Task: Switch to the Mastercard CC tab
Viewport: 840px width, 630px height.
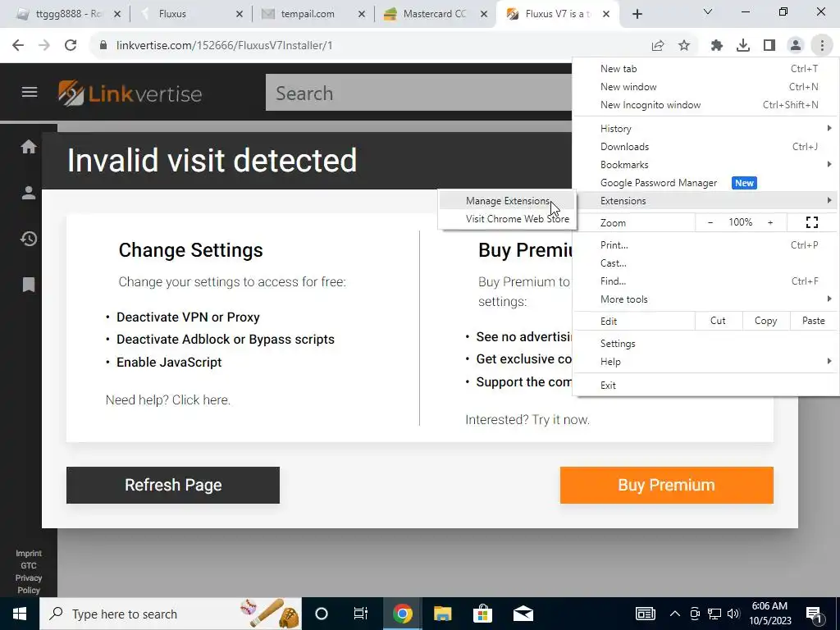Action: click(x=435, y=14)
